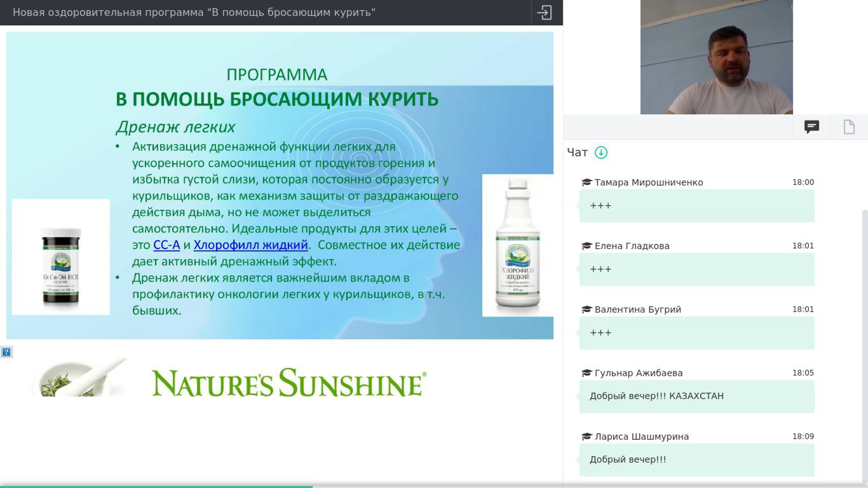Screen dimensions: 868x488
Task: Select the name Лариса Шашмурина in chat
Action: [x=642, y=437]
